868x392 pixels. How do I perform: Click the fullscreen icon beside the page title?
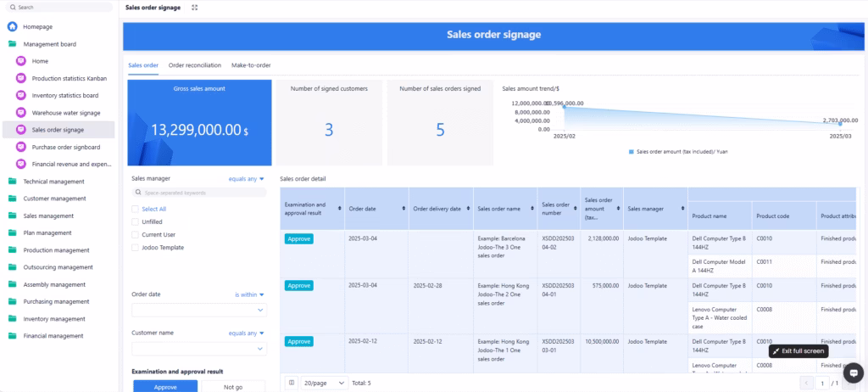click(x=195, y=8)
